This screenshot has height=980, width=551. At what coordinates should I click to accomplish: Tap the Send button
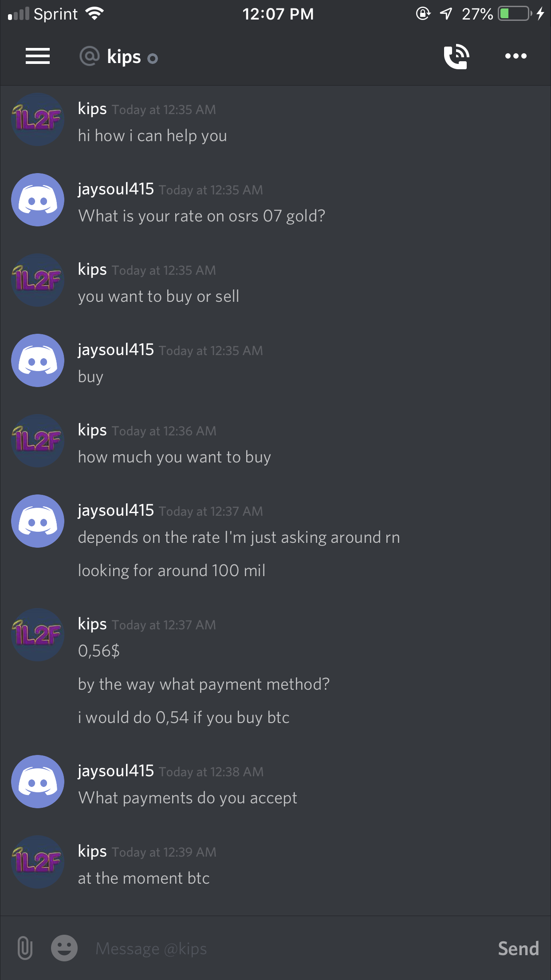coord(518,948)
